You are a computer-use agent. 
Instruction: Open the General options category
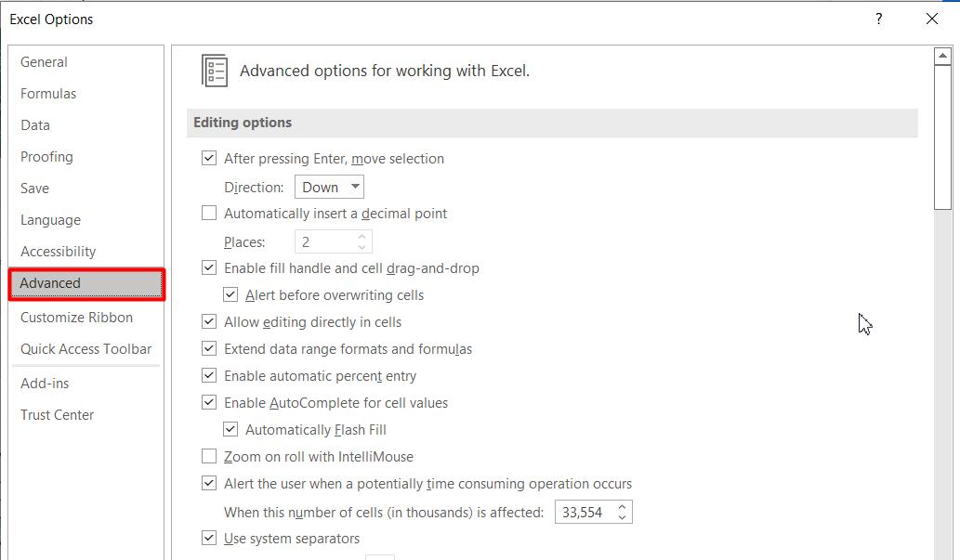(44, 62)
